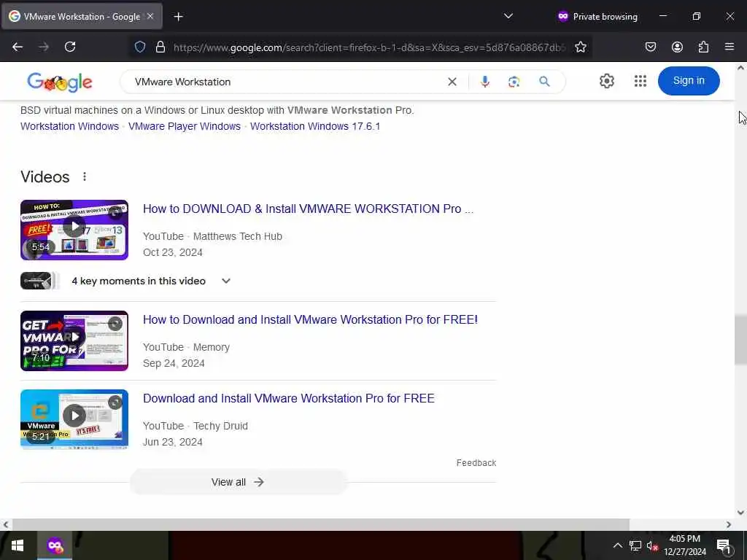Play the Techy Druid video thumbnail
The width and height of the screenshot is (747, 560).
(x=74, y=419)
